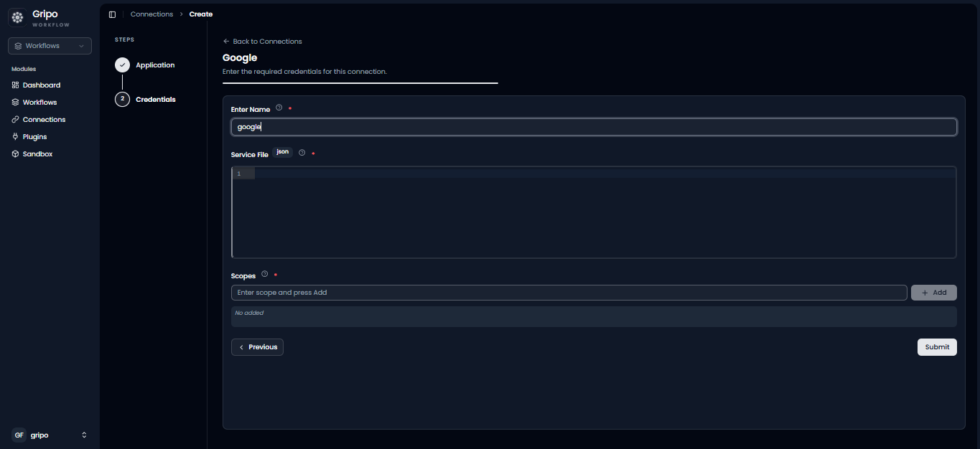Go to the Application step
980x449 pixels.
pos(155,65)
